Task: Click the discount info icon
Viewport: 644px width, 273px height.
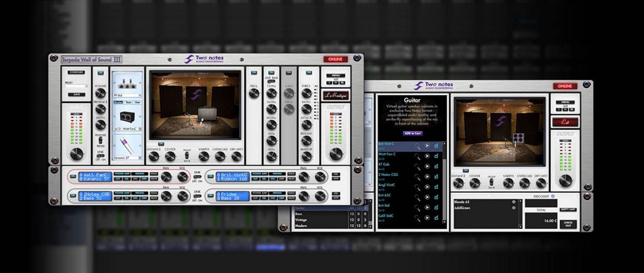Action: pyautogui.click(x=553, y=196)
